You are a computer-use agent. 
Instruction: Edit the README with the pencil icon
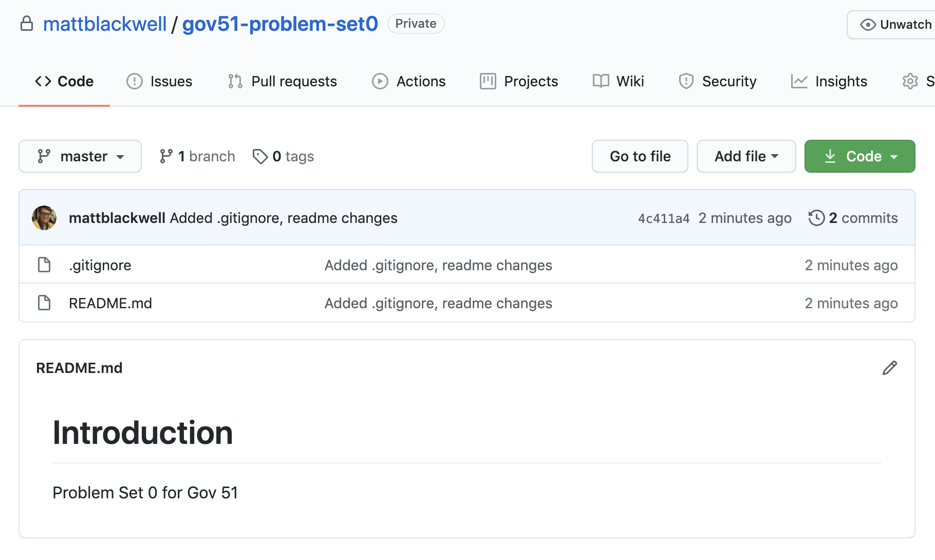[890, 368]
